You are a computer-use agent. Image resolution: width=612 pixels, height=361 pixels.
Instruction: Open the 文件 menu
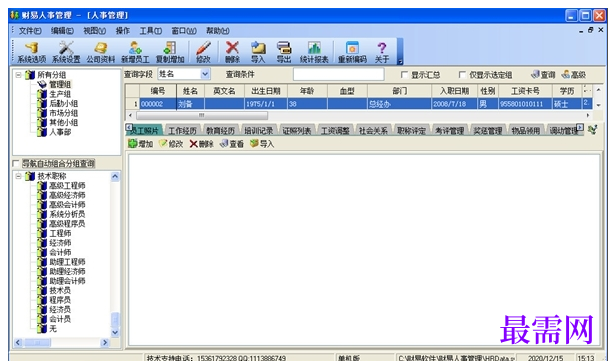[x=30, y=30]
